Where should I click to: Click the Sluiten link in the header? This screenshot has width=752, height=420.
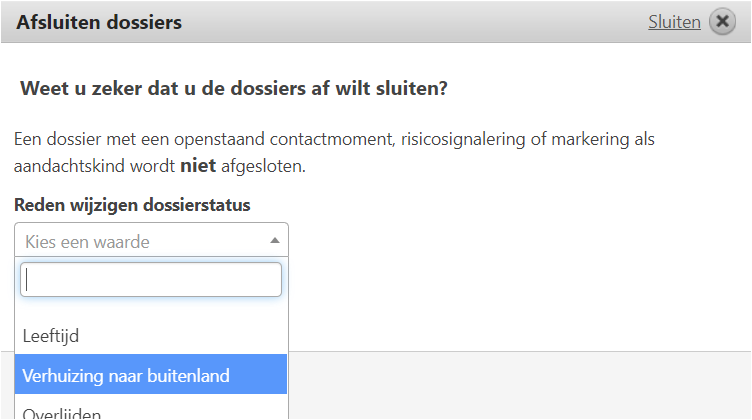click(x=673, y=22)
